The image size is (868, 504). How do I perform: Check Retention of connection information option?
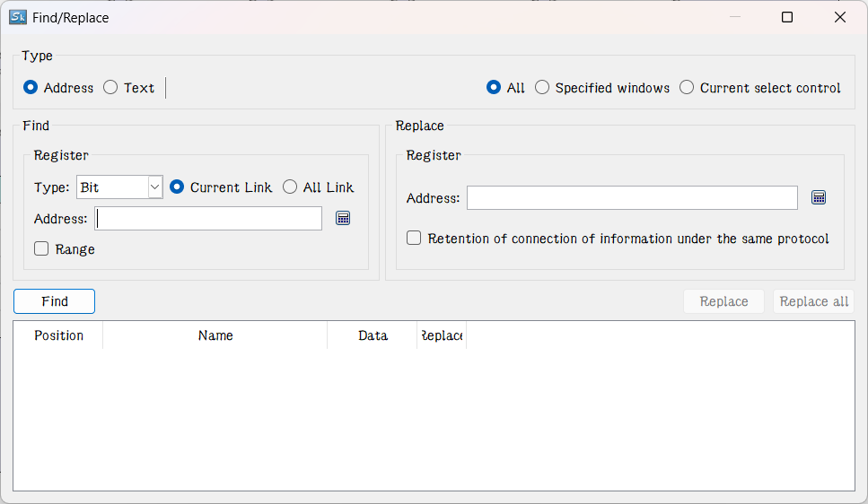(x=414, y=239)
